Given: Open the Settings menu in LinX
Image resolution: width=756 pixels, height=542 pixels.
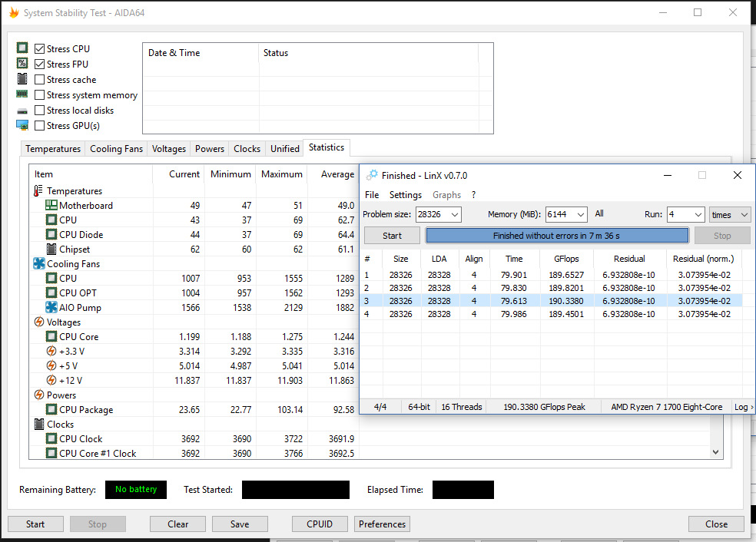Looking at the screenshot, I should [406, 195].
